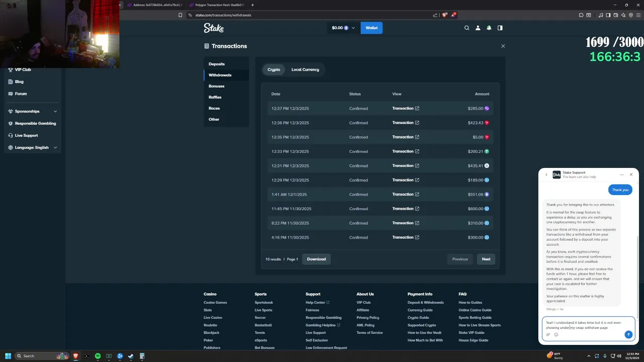Screen dimensions: 644x362
Task: Toggle the chat sidebar panel icon
Action: pos(500,28)
